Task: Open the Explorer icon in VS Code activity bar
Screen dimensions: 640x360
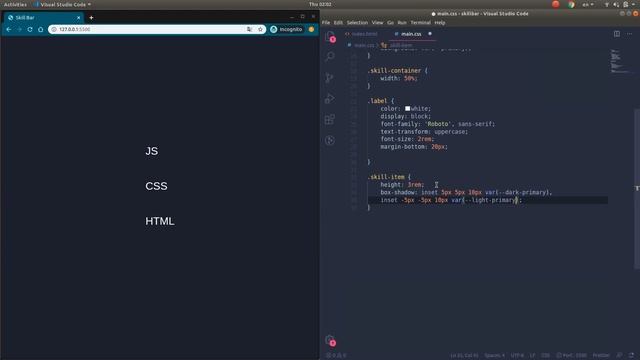Action: click(330, 36)
